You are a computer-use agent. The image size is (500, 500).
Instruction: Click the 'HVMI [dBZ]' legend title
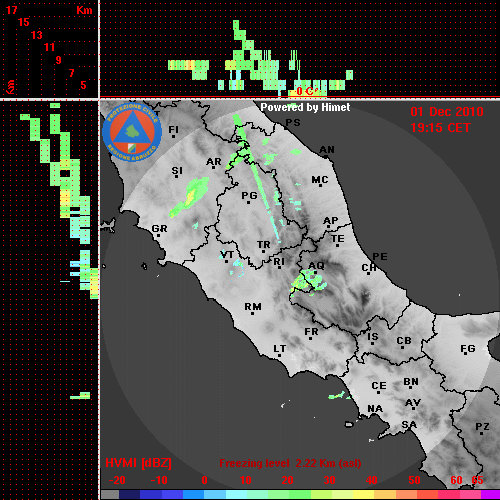click(x=138, y=463)
